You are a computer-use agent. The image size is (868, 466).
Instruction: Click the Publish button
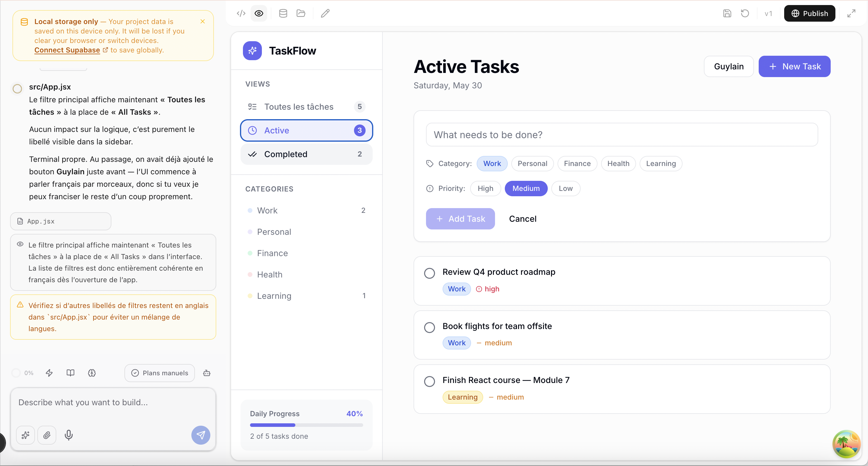(809, 13)
